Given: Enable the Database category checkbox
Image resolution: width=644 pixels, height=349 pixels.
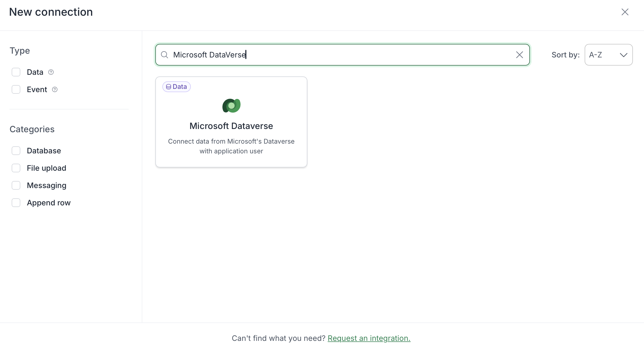Looking at the screenshot, I should [16, 151].
